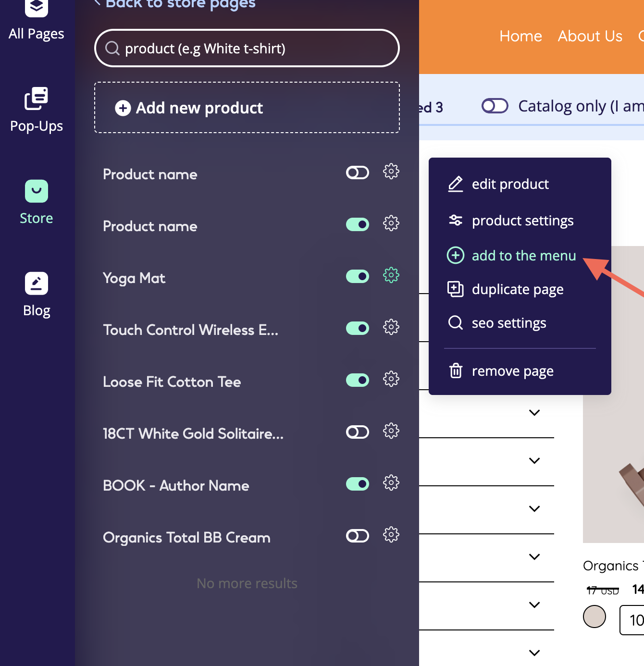Click the search magnifier icon in product search

tap(112, 48)
